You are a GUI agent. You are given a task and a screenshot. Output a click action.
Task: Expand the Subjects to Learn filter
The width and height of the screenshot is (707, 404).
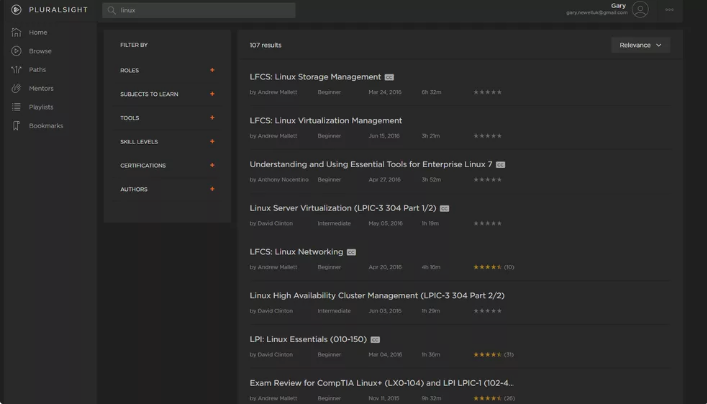[x=212, y=94]
